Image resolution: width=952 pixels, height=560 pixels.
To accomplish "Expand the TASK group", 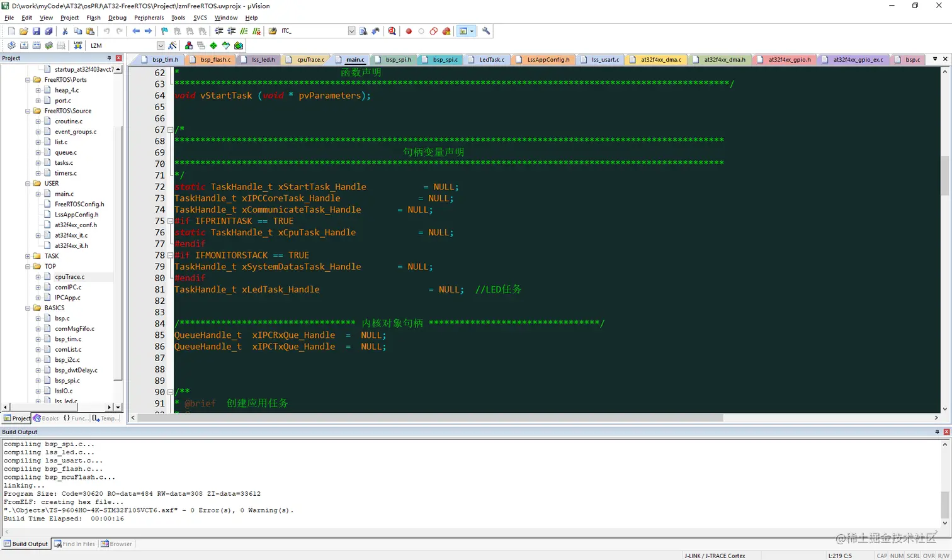I will click(x=28, y=256).
